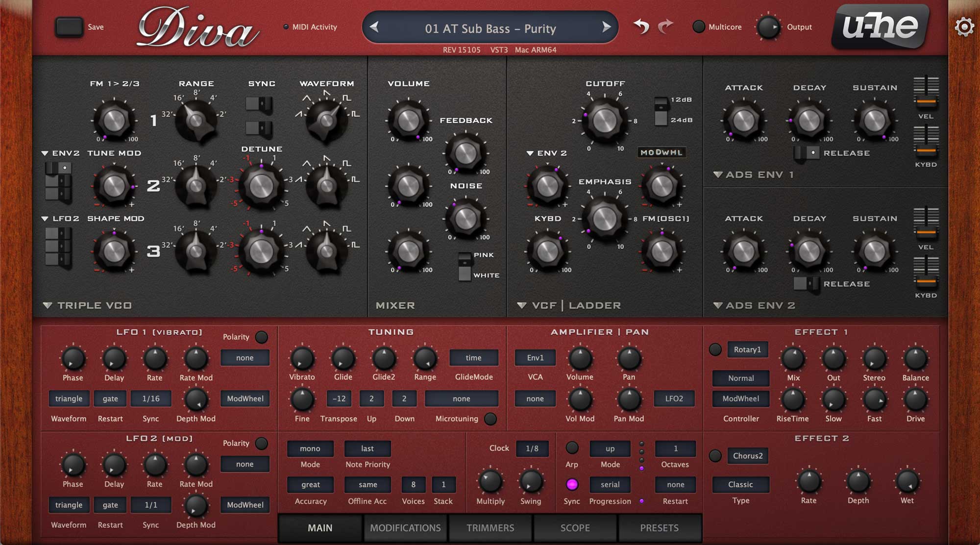Toggle the Multicore button
This screenshot has width=980, height=545.
coord(699,27)
